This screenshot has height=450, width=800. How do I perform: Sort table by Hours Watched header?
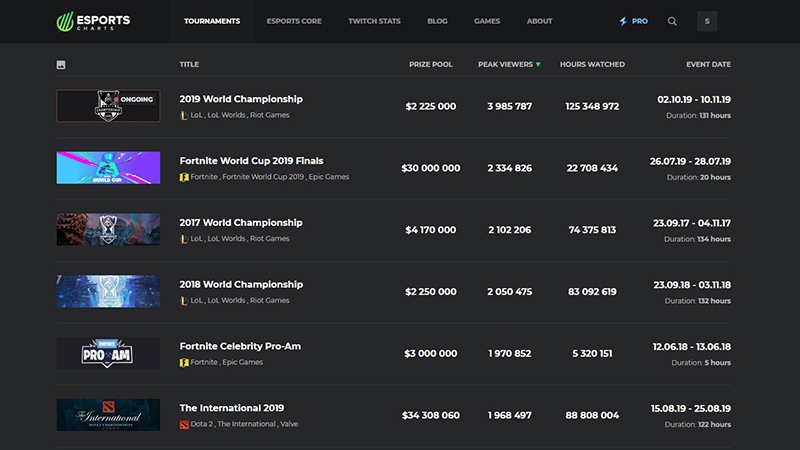click(592, 65)
